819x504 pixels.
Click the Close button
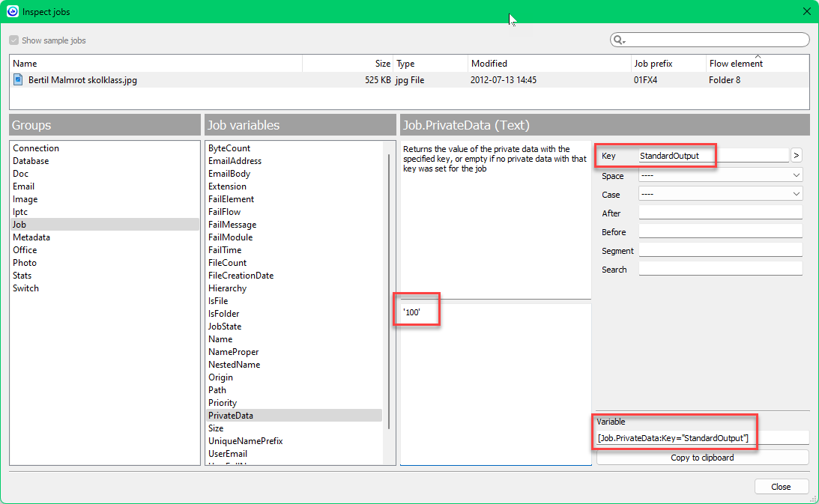(781, 487)
